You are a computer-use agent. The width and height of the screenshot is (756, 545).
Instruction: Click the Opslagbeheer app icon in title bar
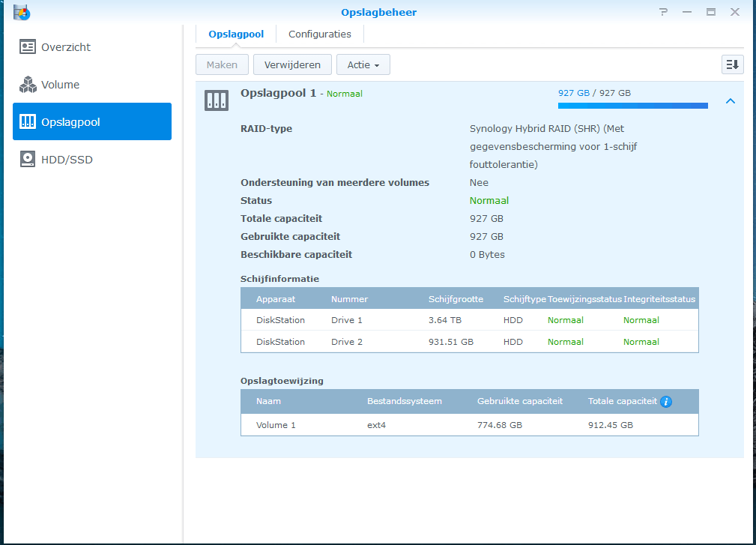coord(22,12)
